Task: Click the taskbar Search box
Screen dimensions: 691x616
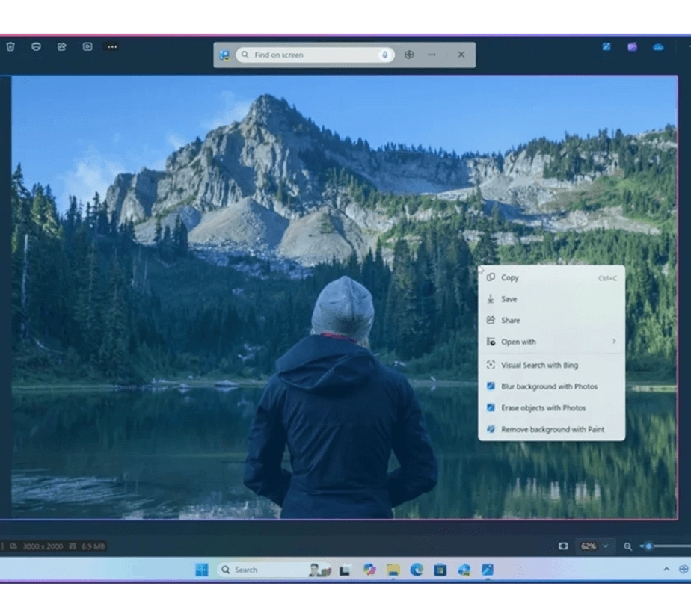Action: [274, 570]
